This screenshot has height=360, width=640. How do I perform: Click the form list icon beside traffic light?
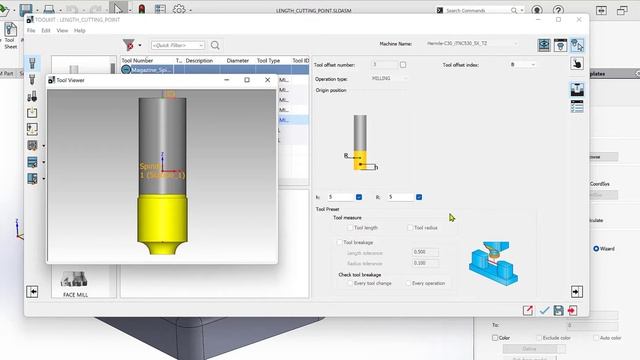click(x=160, y=9)
